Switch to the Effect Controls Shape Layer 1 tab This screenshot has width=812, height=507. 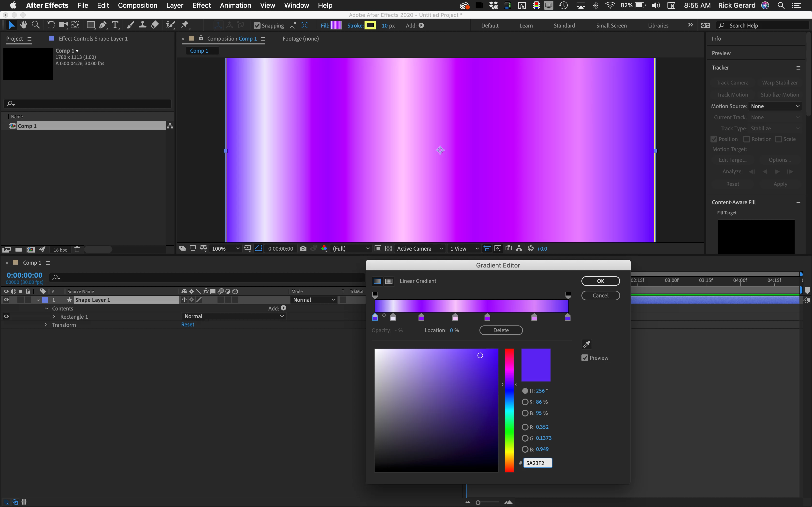coord(93,39)
